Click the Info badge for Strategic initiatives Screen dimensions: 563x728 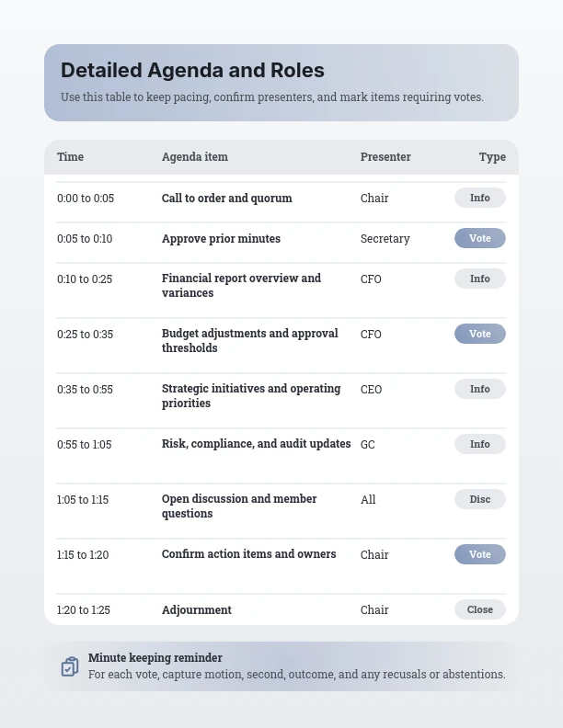[x=479, y=389]
